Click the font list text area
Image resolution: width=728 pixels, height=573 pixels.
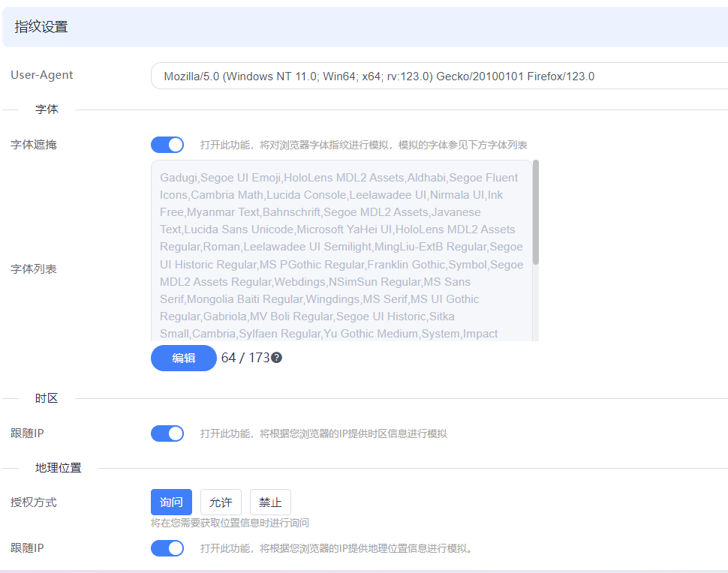(341, 250)
